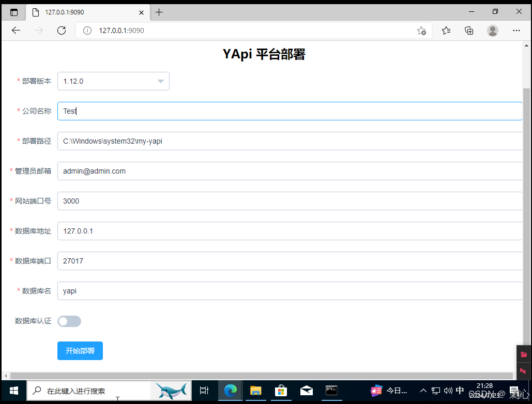Click the browser back arrow

pos(16,30)
